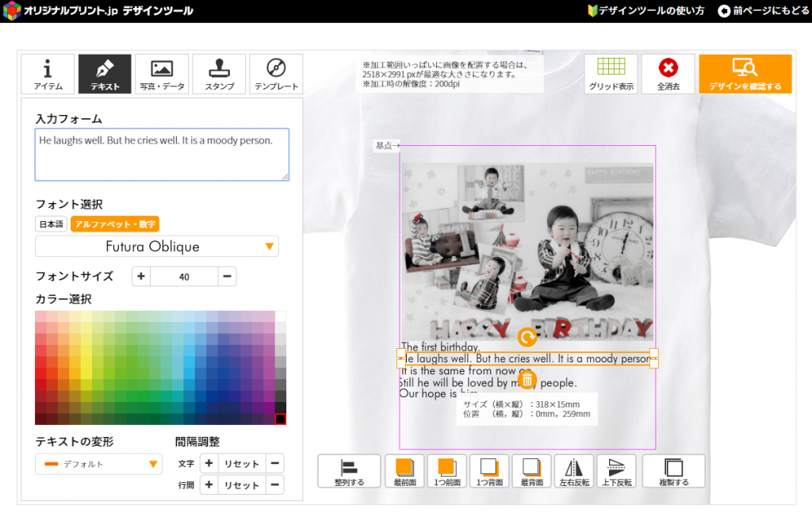Pick the bright red color swatch
The width and height of the screenshot is (812, 517).
pyautogui.click(x=40, y=373)
